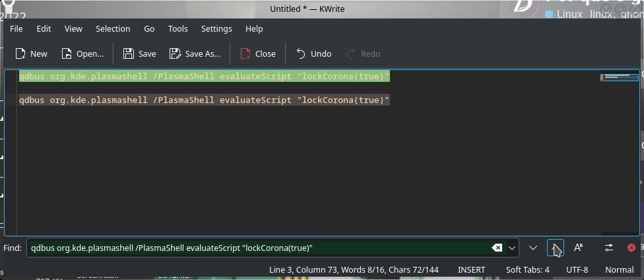Click the New document icon

[20, 54]
